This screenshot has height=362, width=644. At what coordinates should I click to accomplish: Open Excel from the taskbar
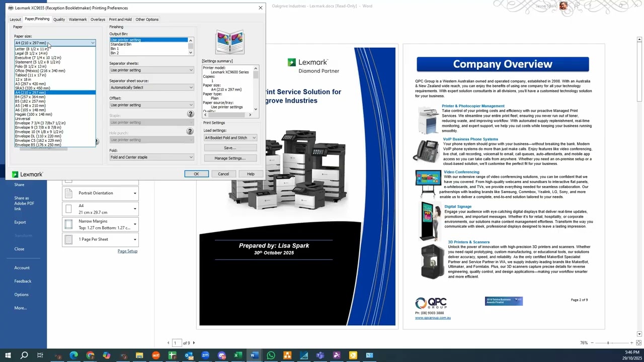pyautogui.click(x=238, y=355)
